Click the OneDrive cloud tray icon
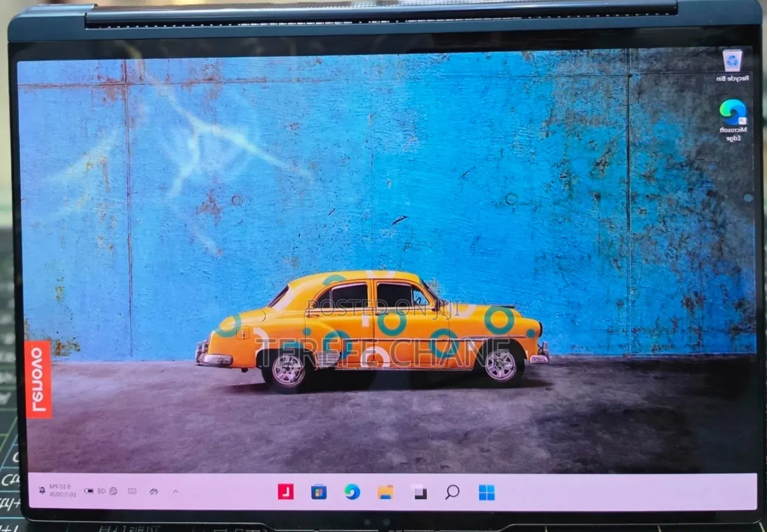 pyautogui.click(x=153, y=491)
